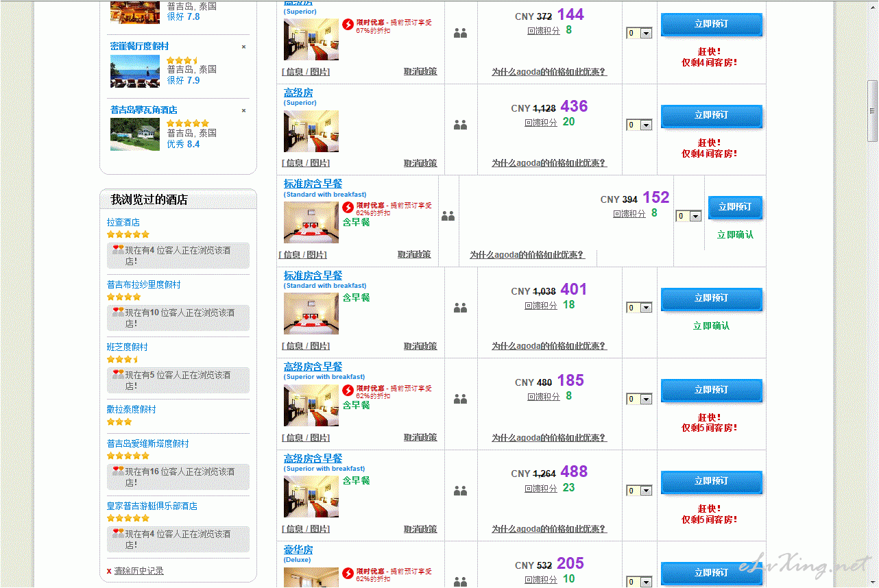Click 立即预订 for the 488 room

[x=712, y=482]
